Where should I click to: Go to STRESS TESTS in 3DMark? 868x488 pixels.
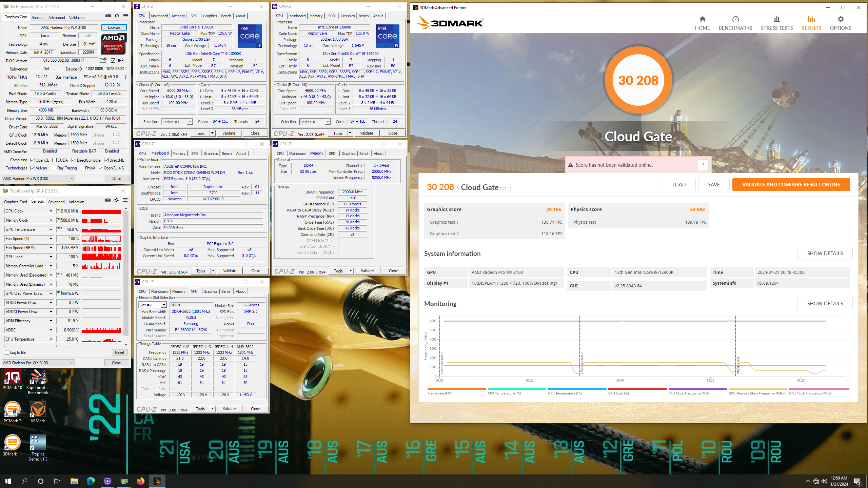pyautogui.click(x=776, y=23)
